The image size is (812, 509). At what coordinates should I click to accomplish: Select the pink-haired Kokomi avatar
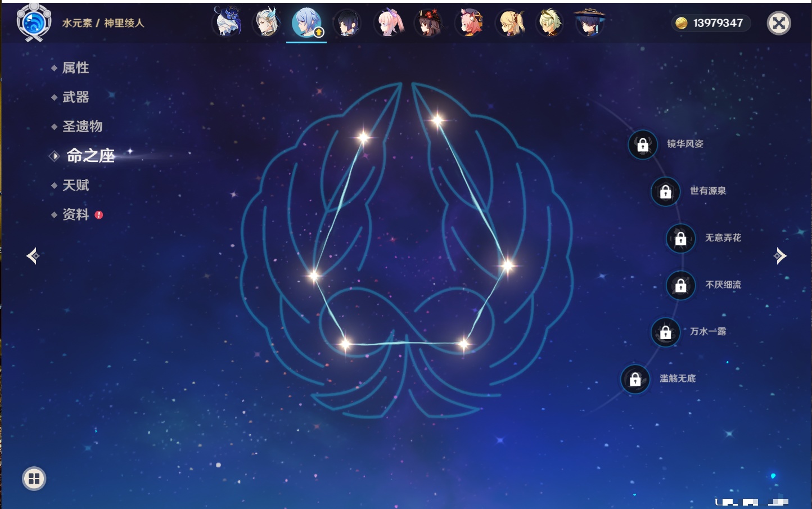(389, 23)
